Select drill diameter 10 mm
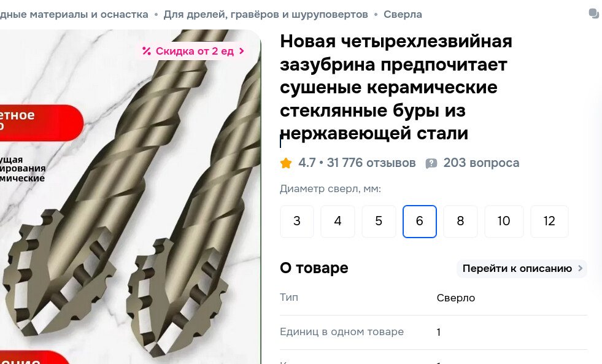The height and width of the screenshot is (364, 602). click(504, 221)
